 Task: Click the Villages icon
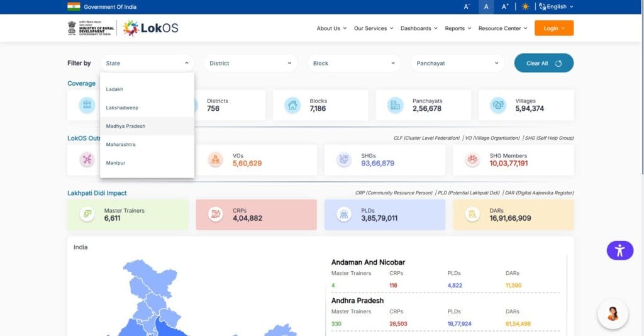pyautogui.click(x=498, y=105)
